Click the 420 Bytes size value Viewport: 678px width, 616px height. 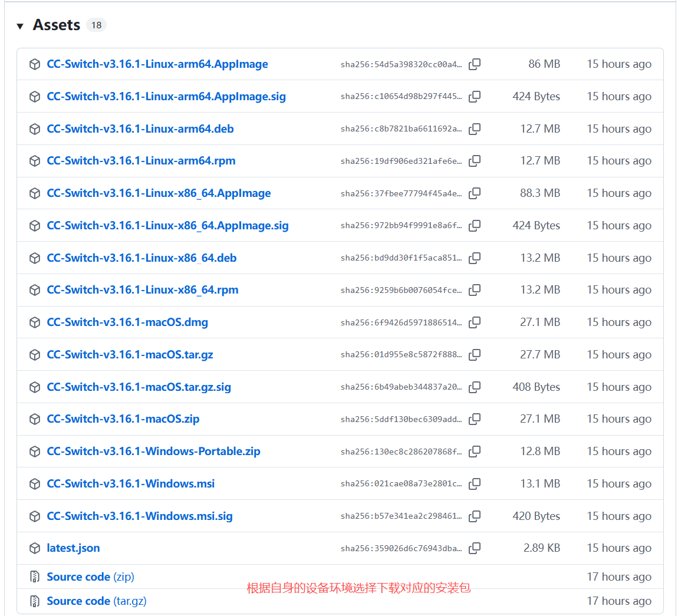[536, 516]
